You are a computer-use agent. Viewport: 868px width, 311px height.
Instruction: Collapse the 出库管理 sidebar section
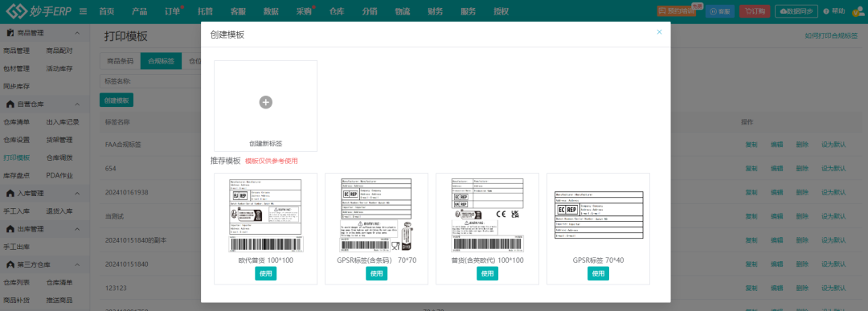coord(77,229)
